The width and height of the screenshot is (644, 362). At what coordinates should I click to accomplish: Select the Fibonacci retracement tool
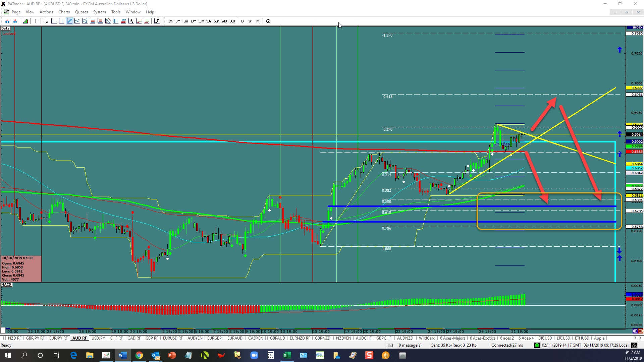click(92, 21)
